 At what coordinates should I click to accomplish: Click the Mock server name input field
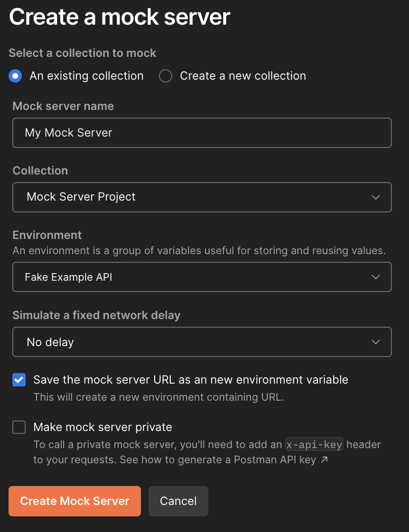coord(202,133)
